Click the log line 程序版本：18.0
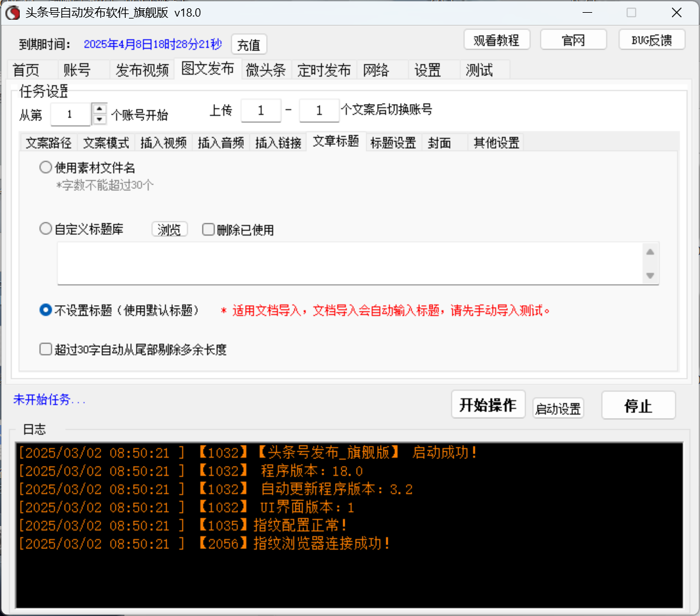 click(191, 471)
